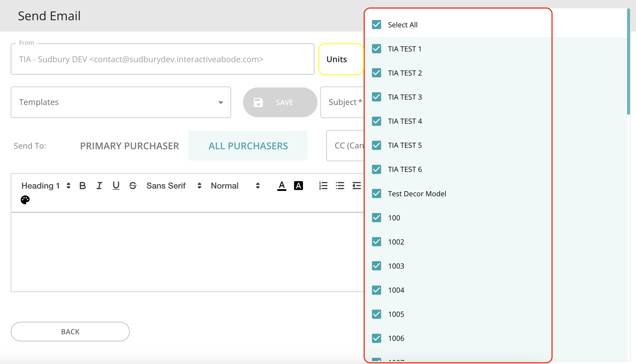This screenshot has width=636, height=364.
Task: Apply underline formatting in the editor
Action: pyautogui.click(x=116, y=186)
